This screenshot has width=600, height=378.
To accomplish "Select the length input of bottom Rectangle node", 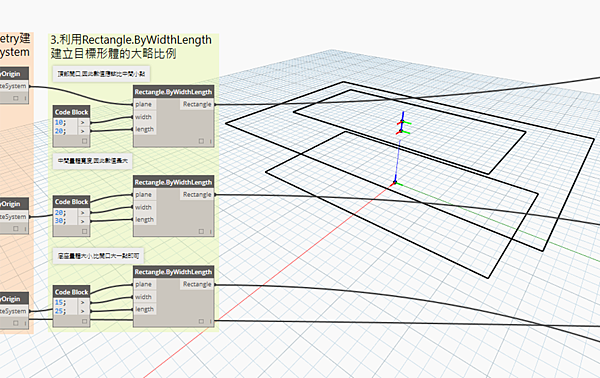I will [144, 309].
